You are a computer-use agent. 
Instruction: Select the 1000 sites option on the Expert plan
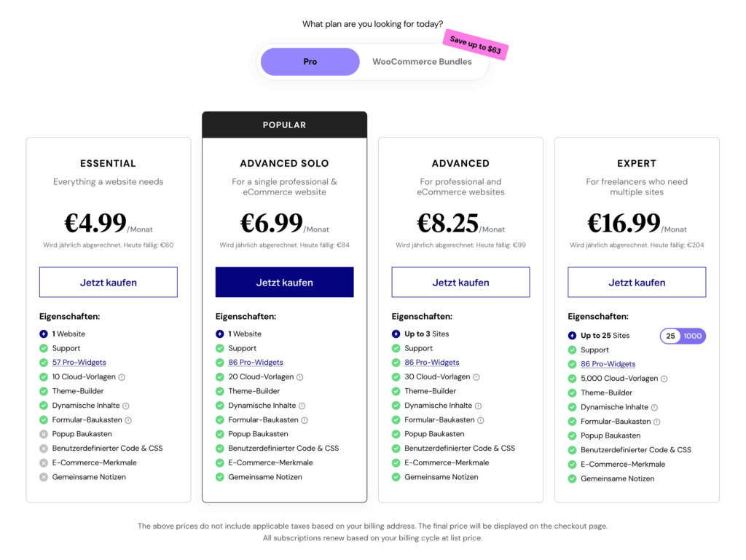click(x=694, y=336)
